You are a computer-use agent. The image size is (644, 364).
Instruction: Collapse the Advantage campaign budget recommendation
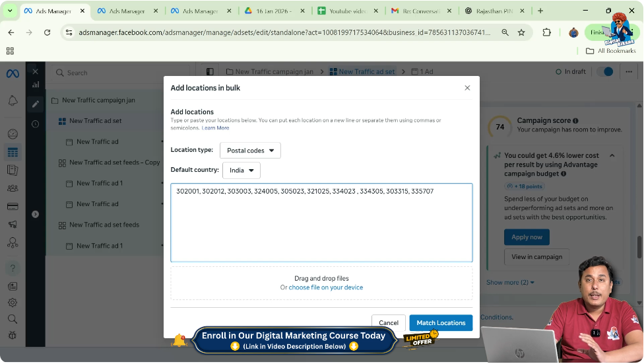coord(612,155)
